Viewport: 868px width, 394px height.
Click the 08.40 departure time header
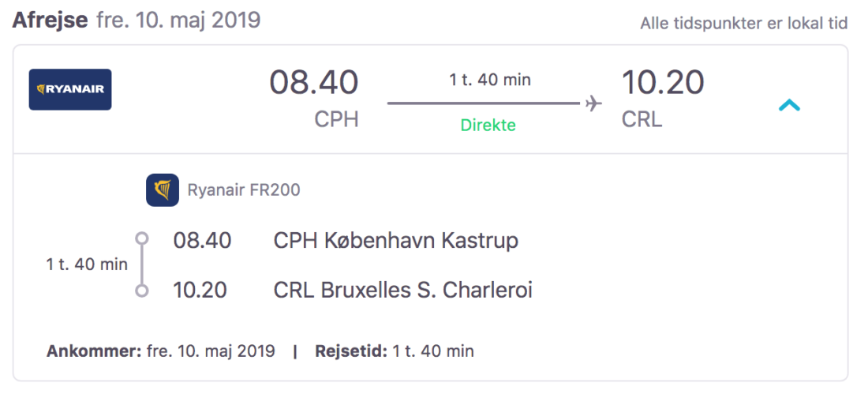point(314,83)
